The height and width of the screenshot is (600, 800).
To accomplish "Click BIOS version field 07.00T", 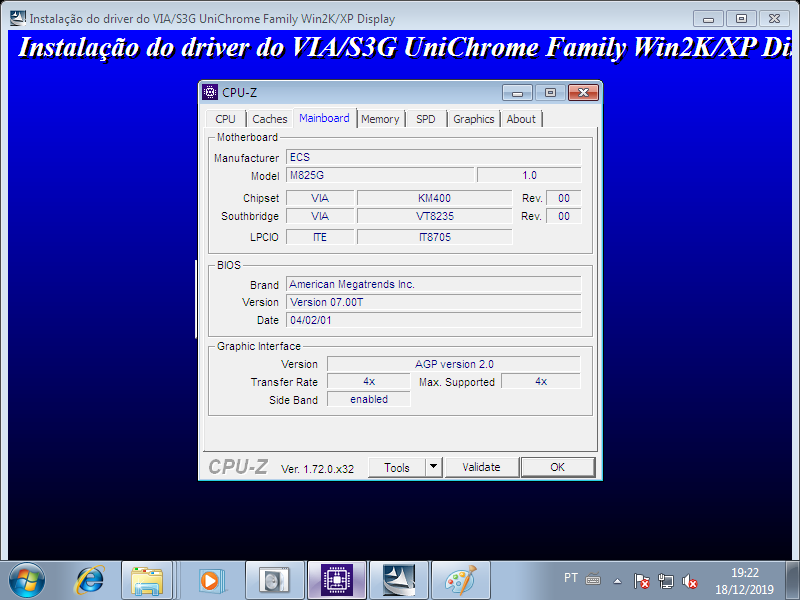I will (433, 302).
